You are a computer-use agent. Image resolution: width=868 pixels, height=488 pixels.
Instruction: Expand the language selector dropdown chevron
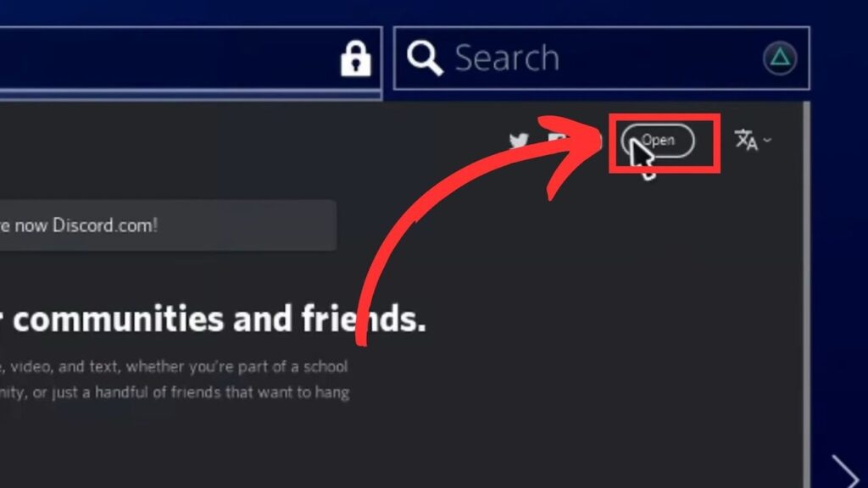(767, 141)
